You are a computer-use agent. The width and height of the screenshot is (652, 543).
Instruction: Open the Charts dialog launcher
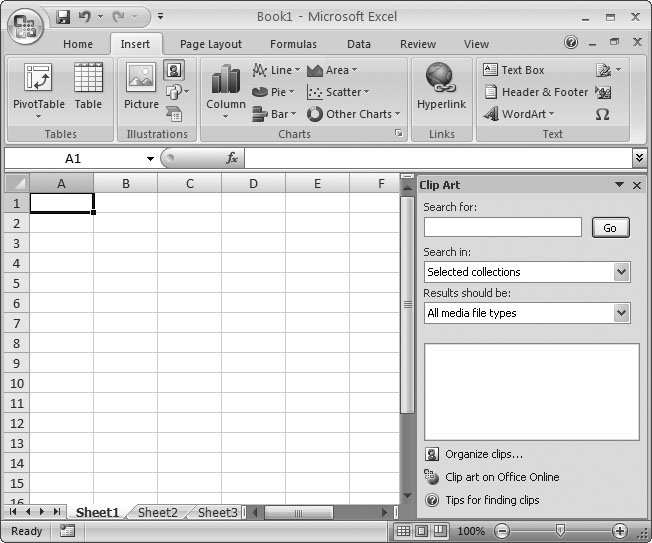tap(399, 133)
